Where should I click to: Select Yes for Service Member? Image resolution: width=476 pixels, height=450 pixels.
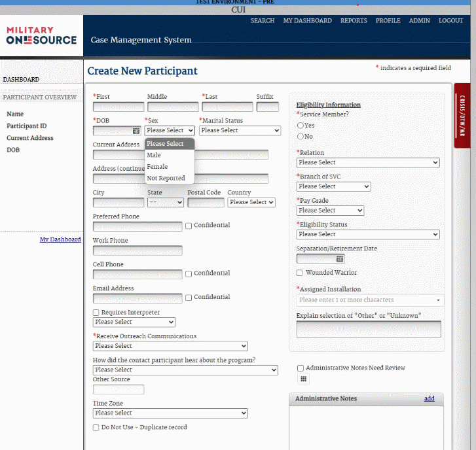(301, 126)
